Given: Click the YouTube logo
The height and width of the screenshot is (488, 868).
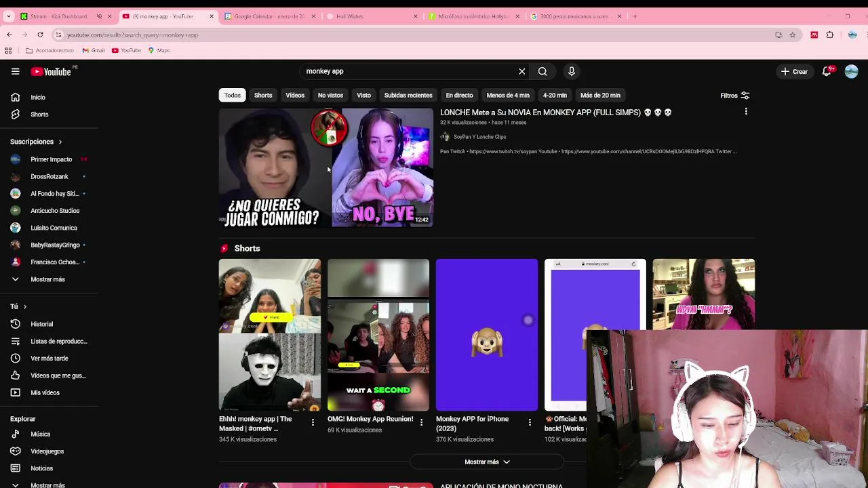Looking at the screenshot, I should point(51,71).
